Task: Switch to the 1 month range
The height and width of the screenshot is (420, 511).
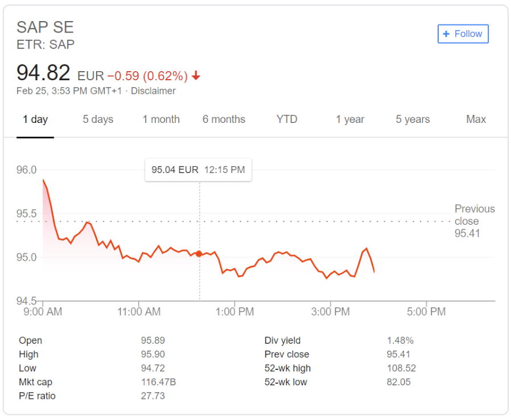Action: point(161,120)
